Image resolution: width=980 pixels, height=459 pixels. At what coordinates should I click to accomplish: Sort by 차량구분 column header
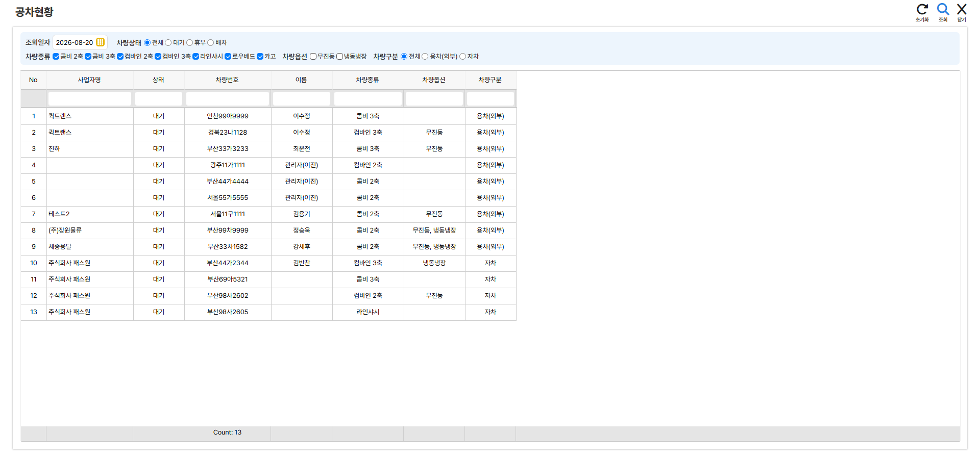(490, 80)
